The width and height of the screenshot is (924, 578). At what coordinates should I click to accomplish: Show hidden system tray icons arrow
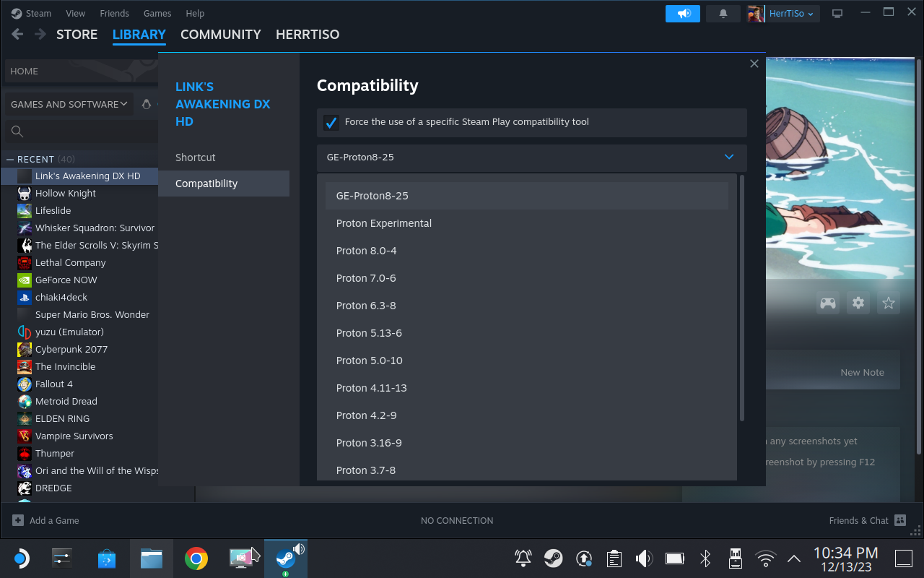pyautogui.click(x=794, y=558)
